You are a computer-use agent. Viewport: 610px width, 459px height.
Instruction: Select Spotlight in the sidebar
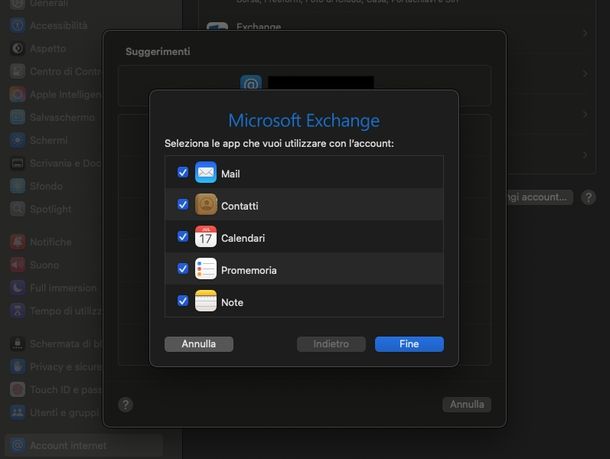tap(50, 209)
